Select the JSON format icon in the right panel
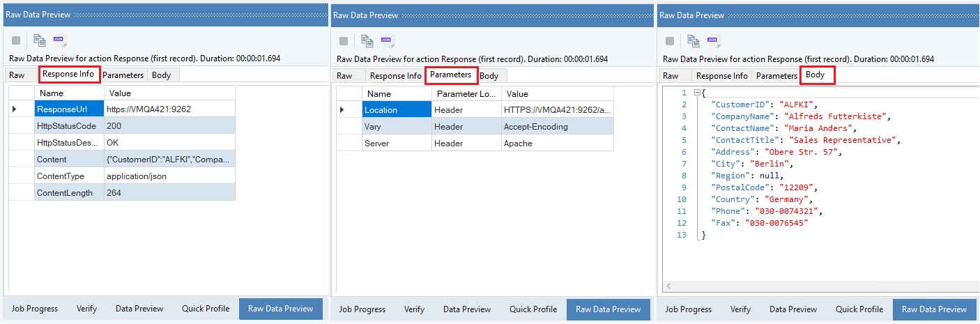The image size is (980, 324). pos(714,41)
